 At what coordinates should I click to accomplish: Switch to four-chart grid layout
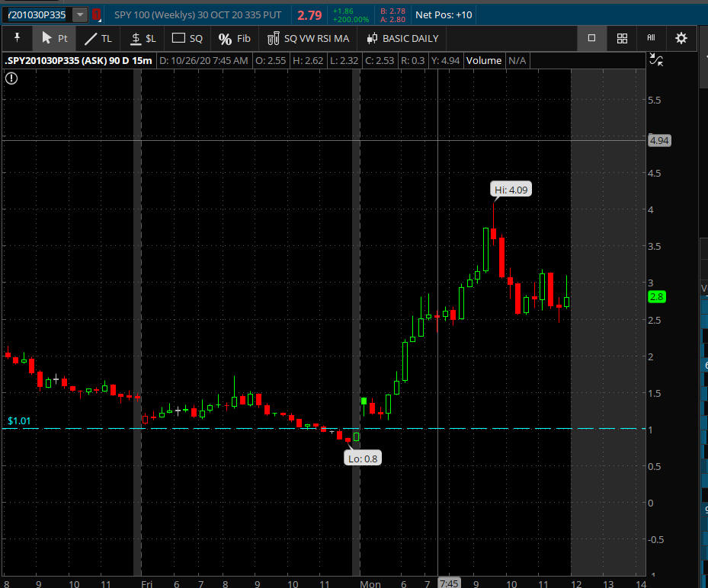pos(622,38)
